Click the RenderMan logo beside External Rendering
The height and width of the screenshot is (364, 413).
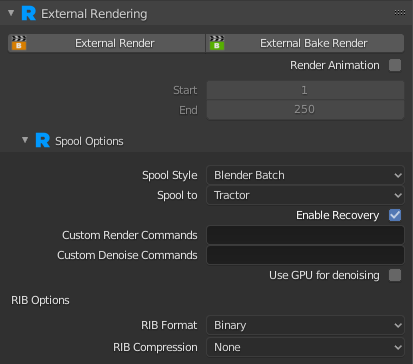(29, 13)
